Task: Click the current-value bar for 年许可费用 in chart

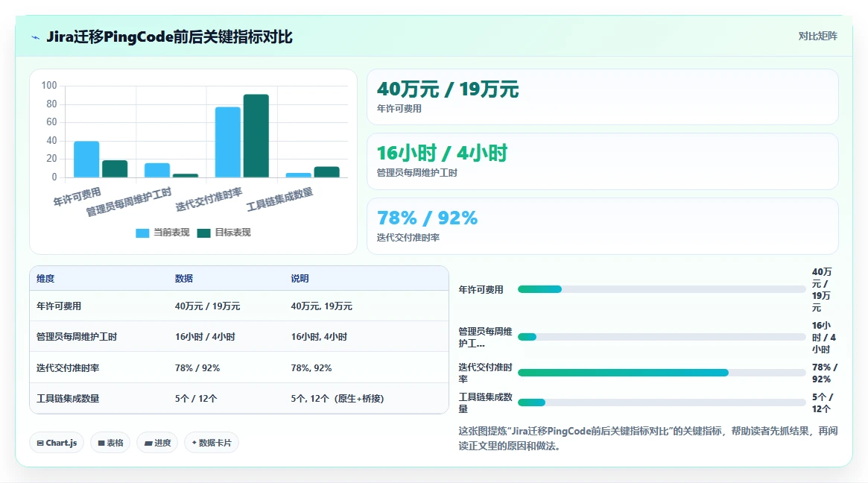Action: coord(86,160)
